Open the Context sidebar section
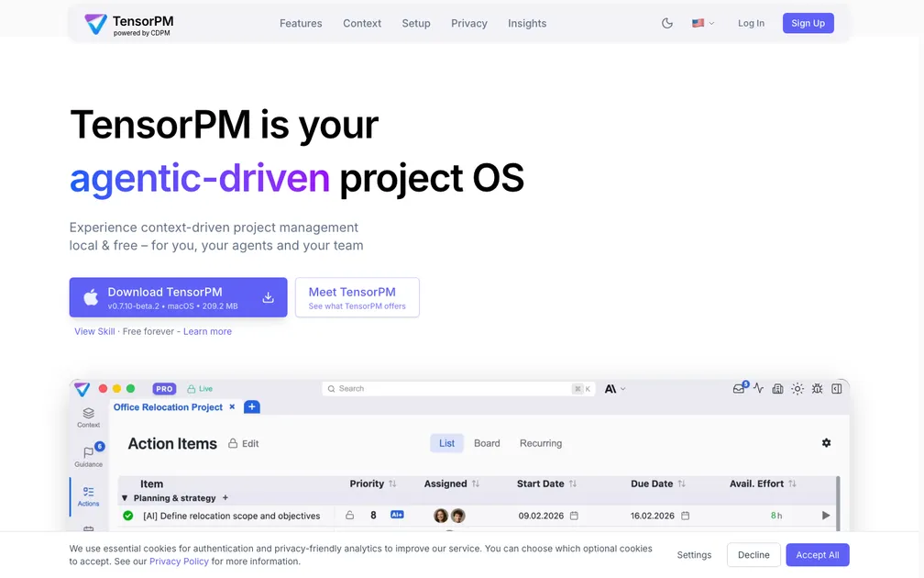 click(88, 417)
